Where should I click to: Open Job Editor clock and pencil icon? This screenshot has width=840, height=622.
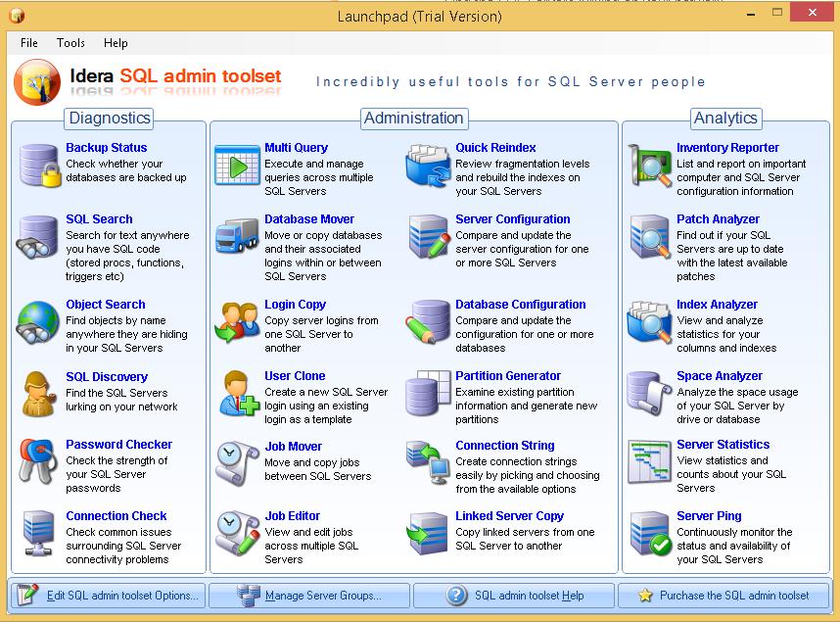coord(237,534)
